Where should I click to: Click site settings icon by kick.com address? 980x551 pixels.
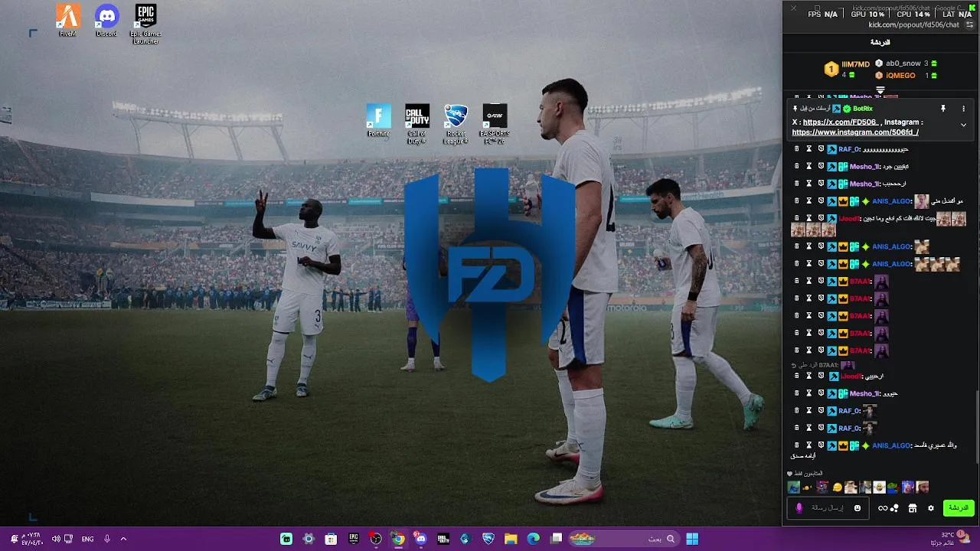(970, 24)
